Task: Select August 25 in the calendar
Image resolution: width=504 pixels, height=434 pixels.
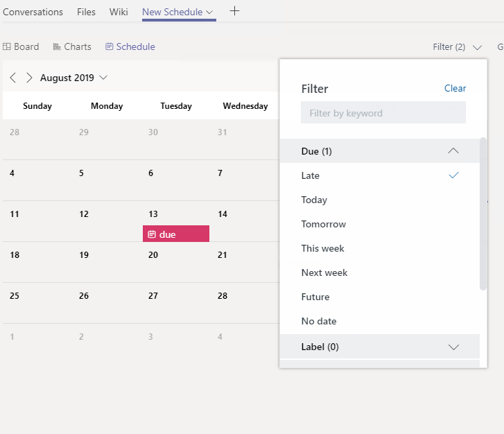Action: point(15,296)
